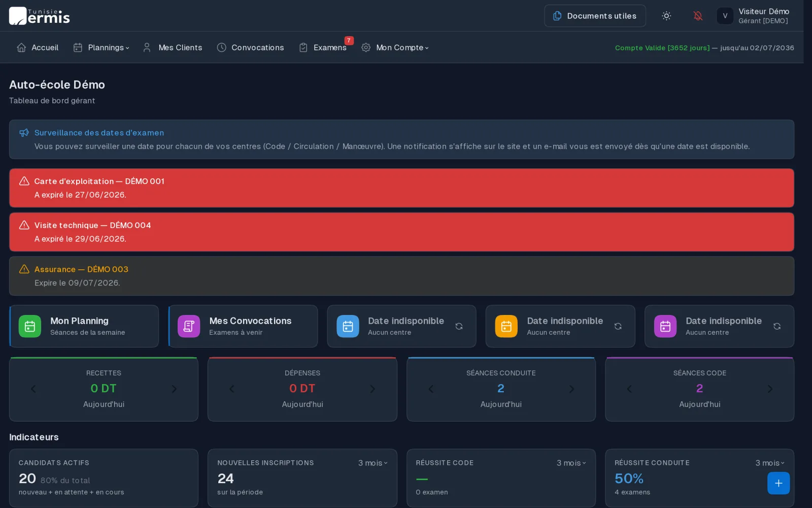Screen dimensions: 812x508
Task: Open the Examens menu item
Action: (323, 47)
